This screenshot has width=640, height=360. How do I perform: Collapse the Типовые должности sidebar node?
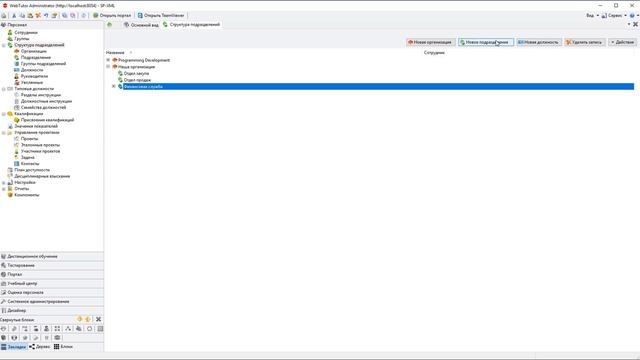[x=4, y=89]
